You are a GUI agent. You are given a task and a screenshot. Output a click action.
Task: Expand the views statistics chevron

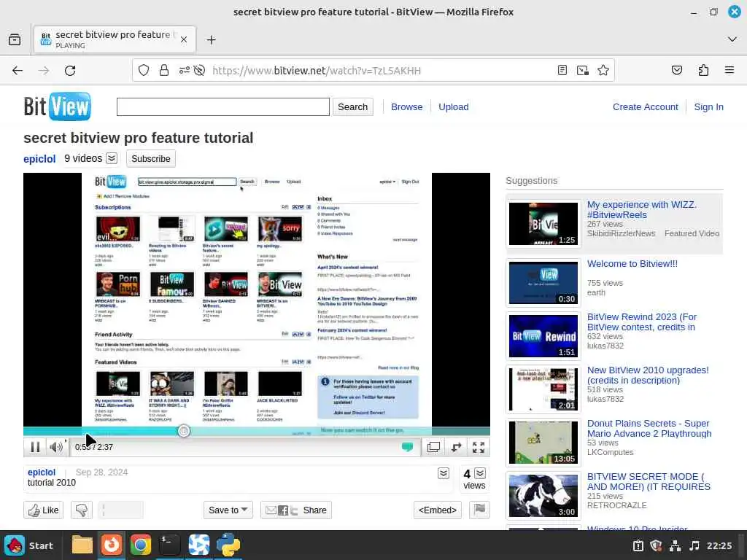(x=480, y=473)
